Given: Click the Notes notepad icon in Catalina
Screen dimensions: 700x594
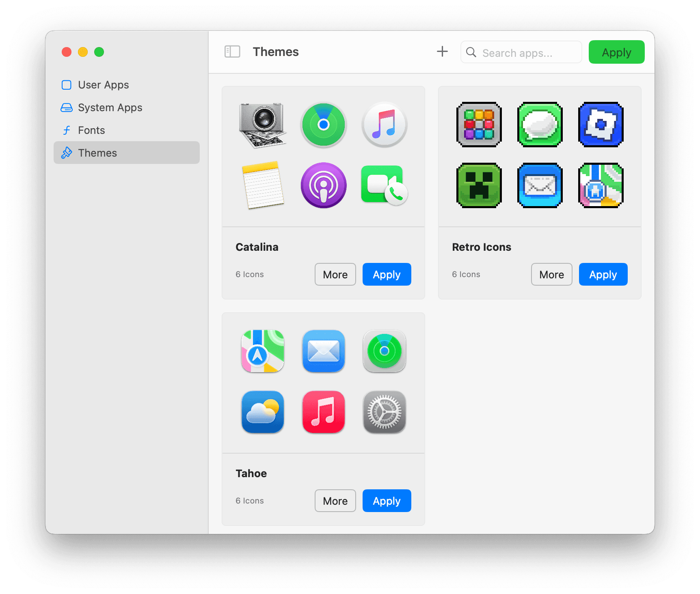Looking at the screenshot, I should coord(263,185).
